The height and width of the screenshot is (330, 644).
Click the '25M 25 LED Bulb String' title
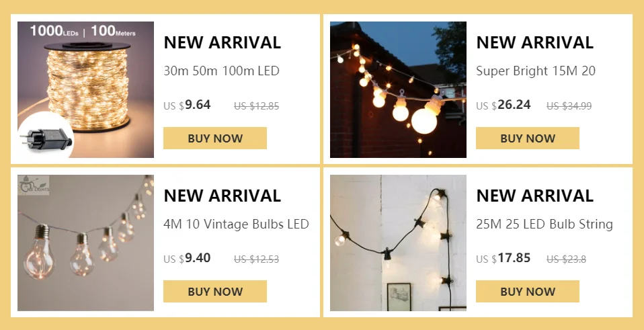545,224
